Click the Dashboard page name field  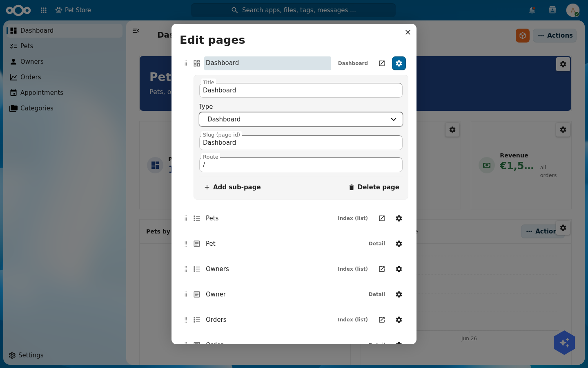point(267,63)
